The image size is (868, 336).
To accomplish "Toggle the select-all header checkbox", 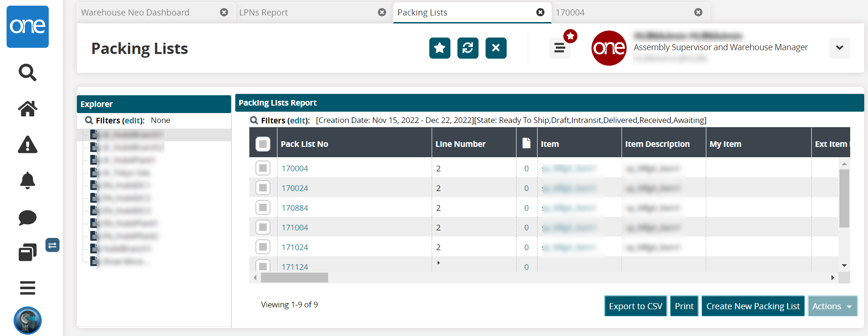I will [x=263, y=144].
